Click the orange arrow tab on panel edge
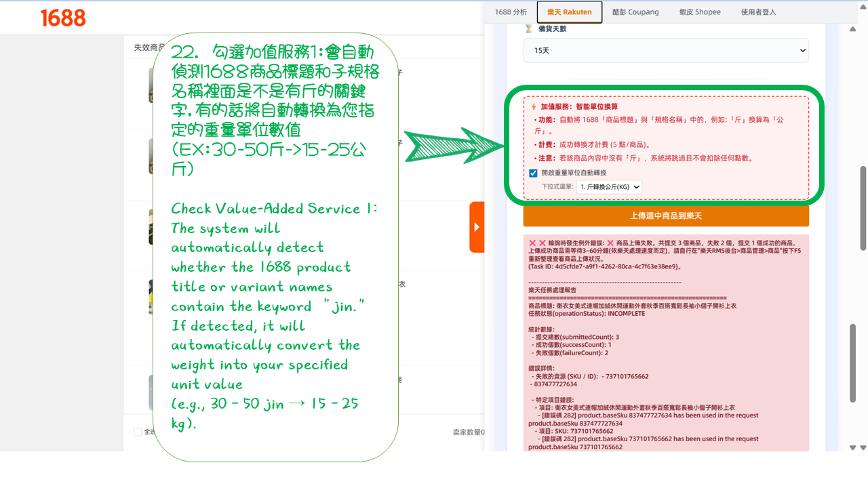 pyautogui.click(x=477, y=227)
